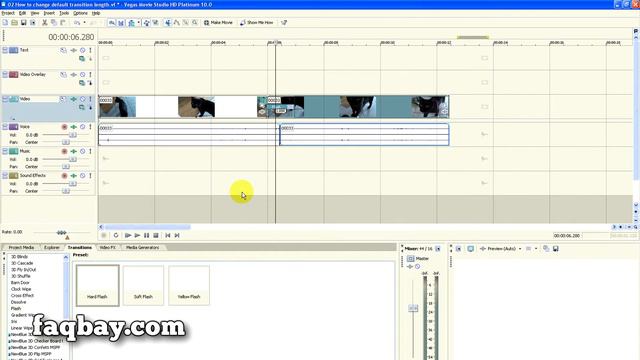Image resolution: width=640 pixels, height=360 pixels.
Task: Select Cross Effect in transitions list
Action: 22,296
